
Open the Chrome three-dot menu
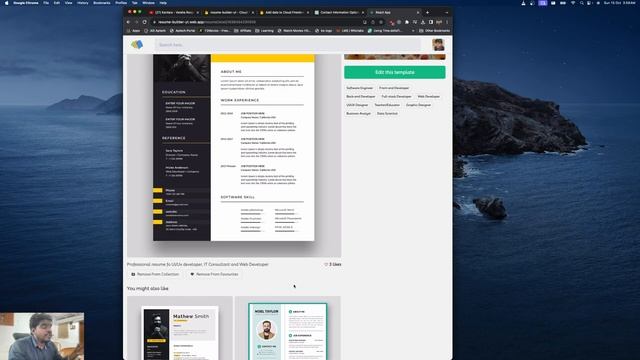pos(447,22)
